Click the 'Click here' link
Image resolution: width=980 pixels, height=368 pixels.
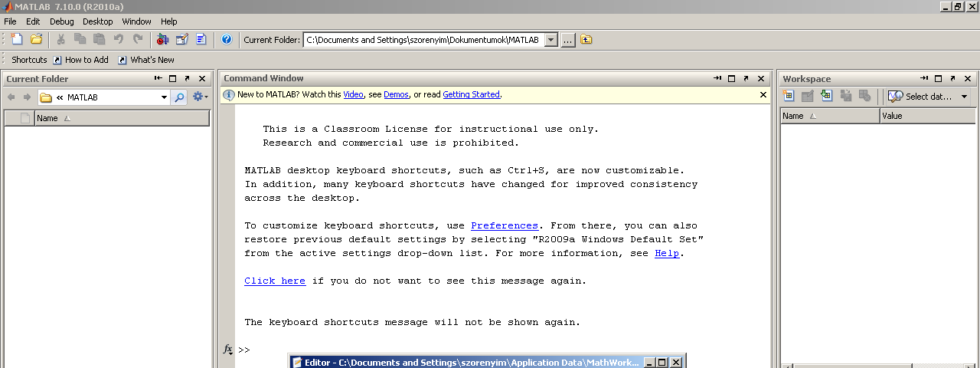pos(275,281)
